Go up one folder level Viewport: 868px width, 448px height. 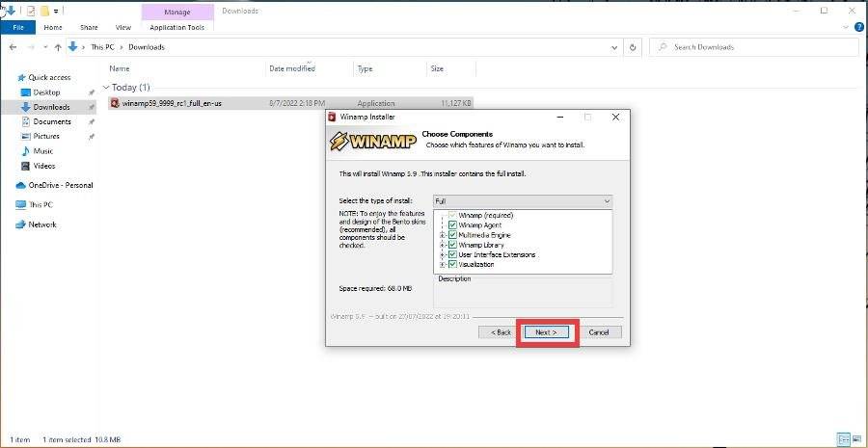(58, 47)
